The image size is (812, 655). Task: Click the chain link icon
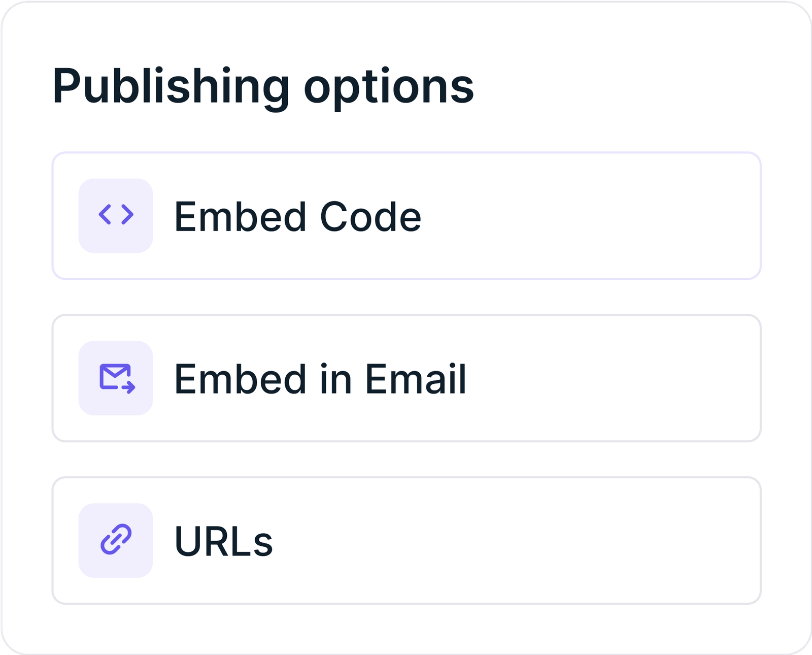click(x=116, y=540)
